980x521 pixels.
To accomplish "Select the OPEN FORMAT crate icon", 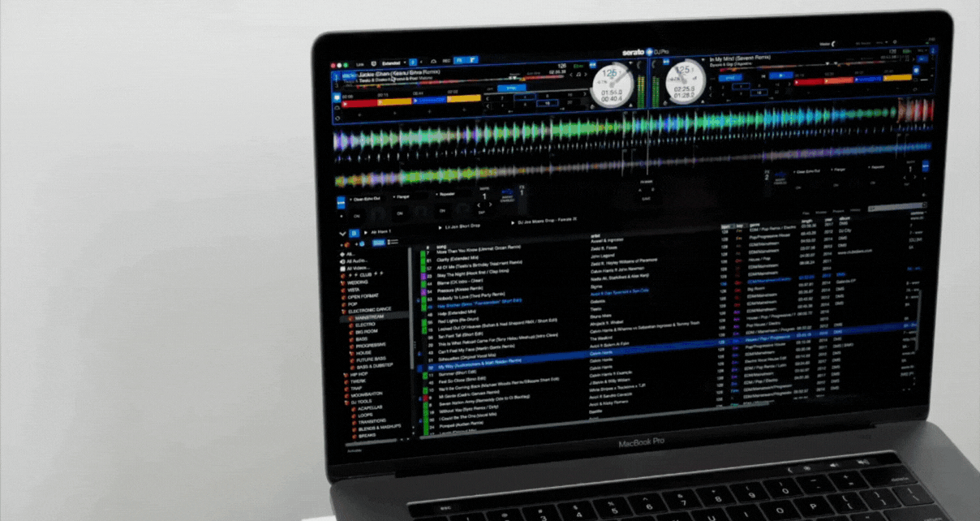I will click(x=344, y=297).
